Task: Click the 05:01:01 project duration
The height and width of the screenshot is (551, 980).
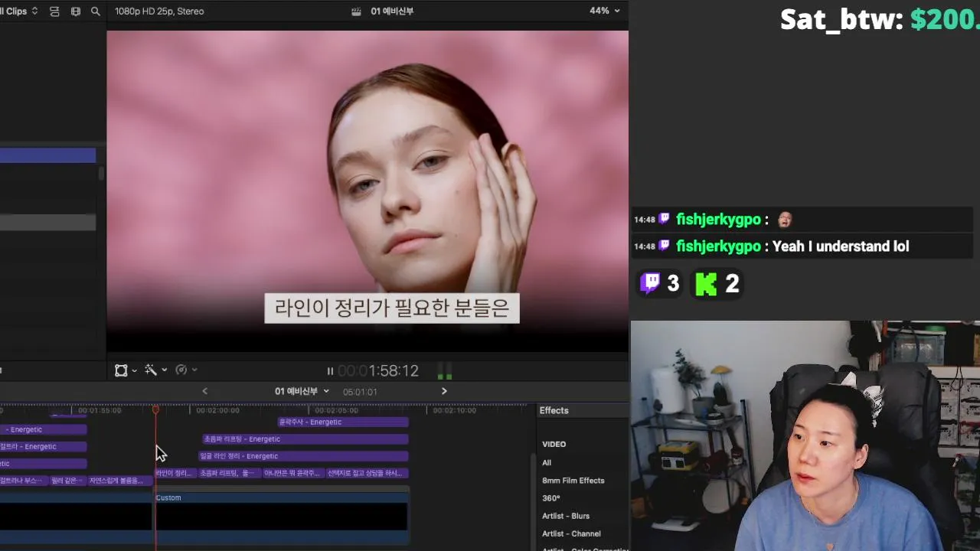Action: click(360, 392)
